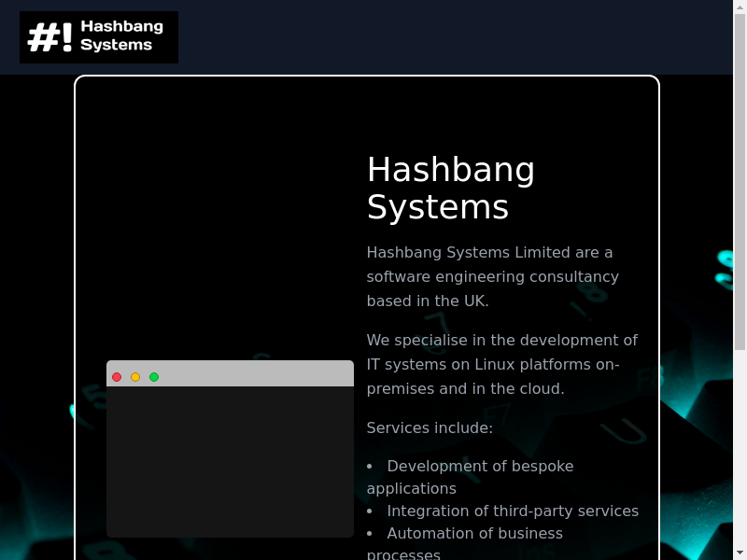Click the red dot on terminal window
747x560 pixels.
point(117,377)
